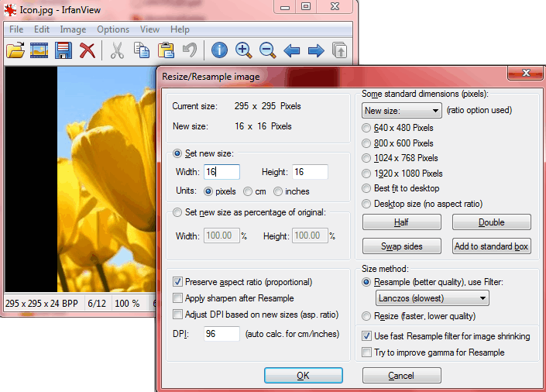
Task: Click the Cut scissors icon
Action: (118, 51)
